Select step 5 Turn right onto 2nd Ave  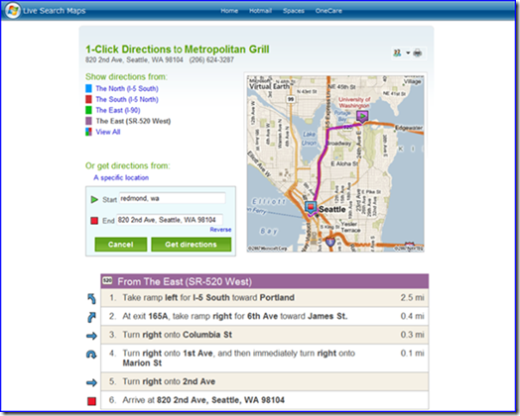point(265,382)
